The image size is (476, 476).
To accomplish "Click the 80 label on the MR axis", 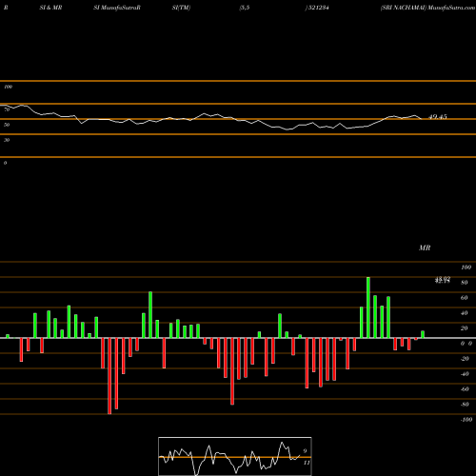I will (465, 283).
